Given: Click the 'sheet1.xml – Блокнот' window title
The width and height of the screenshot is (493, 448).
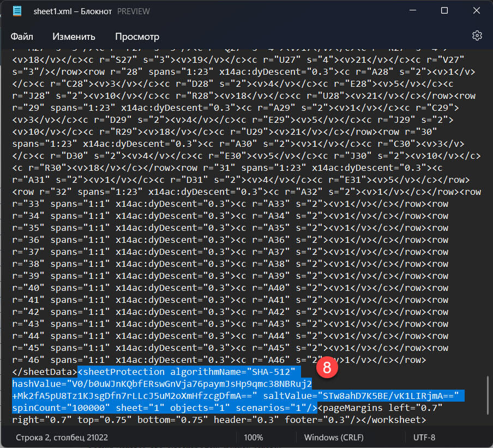Looking at the screenshot, I should pyautogui.click(x=73, y=11).
